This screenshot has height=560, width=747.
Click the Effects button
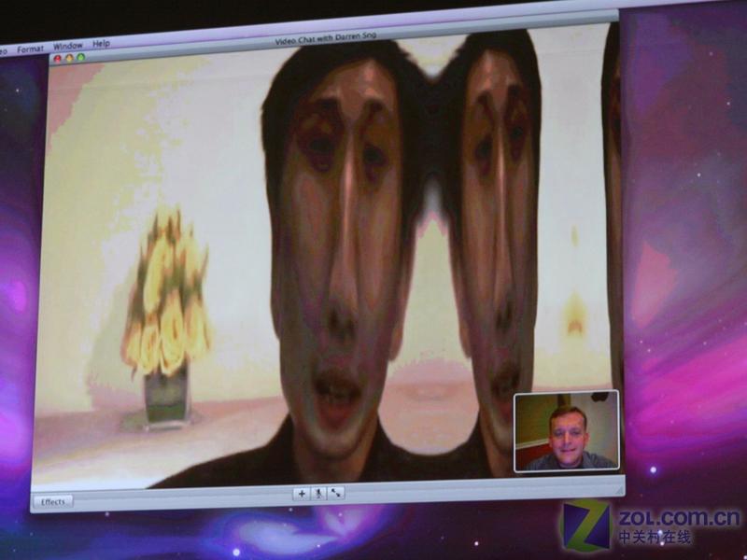click(53, 502)
